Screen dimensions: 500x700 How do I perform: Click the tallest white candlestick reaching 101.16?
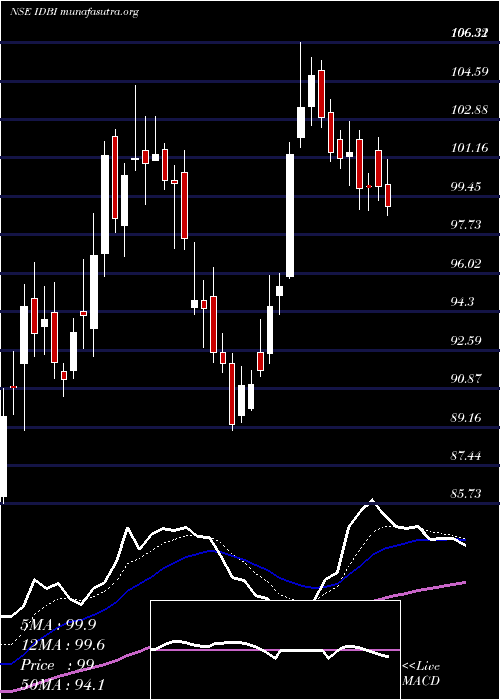[x=290, y=216]
